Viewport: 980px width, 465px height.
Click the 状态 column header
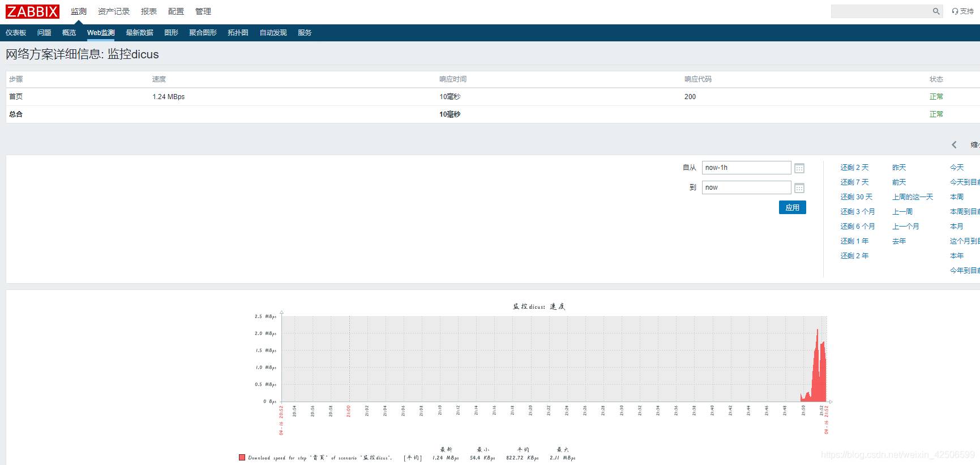[x=936, y=79]
